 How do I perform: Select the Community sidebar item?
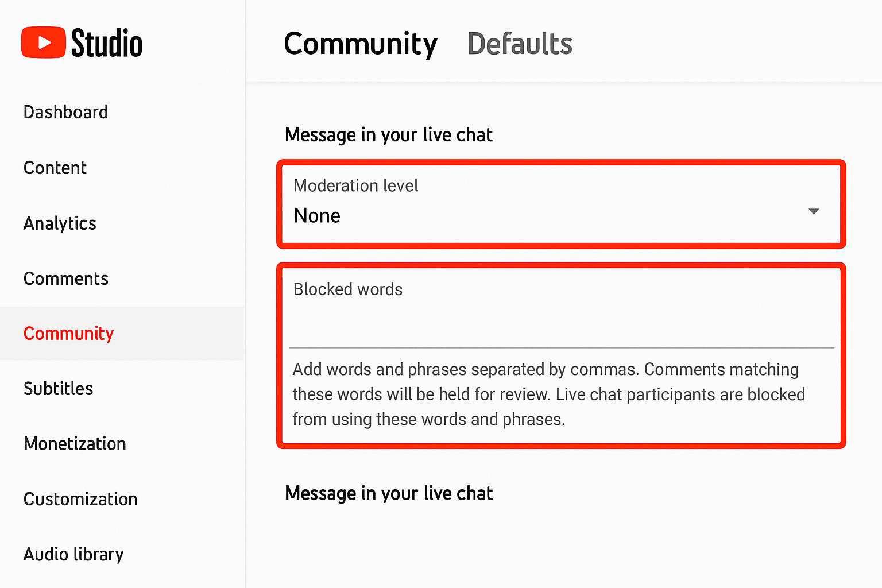(122, 334)
